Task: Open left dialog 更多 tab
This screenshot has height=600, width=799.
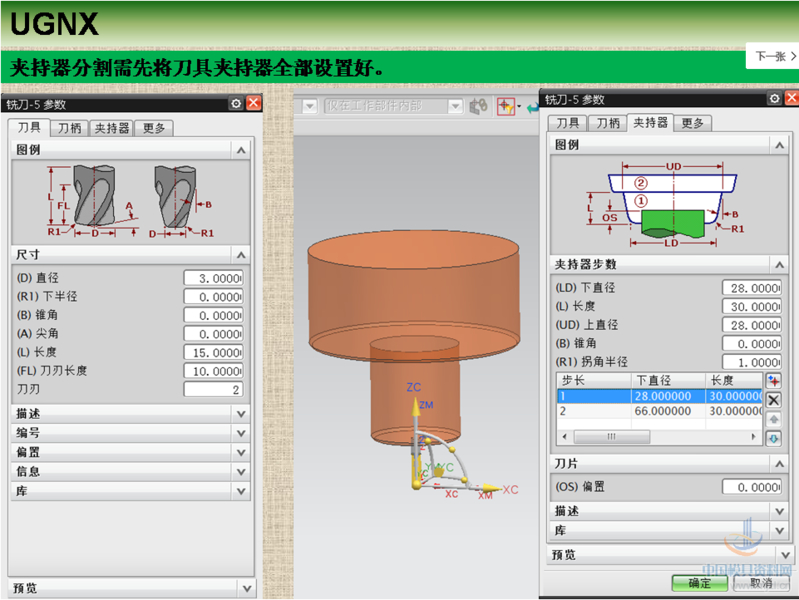Action: click(x=154, y=128)
